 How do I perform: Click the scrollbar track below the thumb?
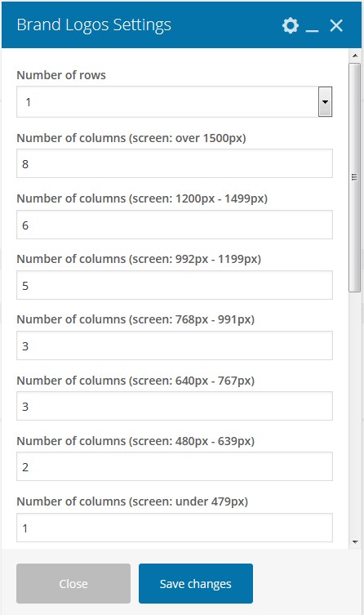(354, 414)
